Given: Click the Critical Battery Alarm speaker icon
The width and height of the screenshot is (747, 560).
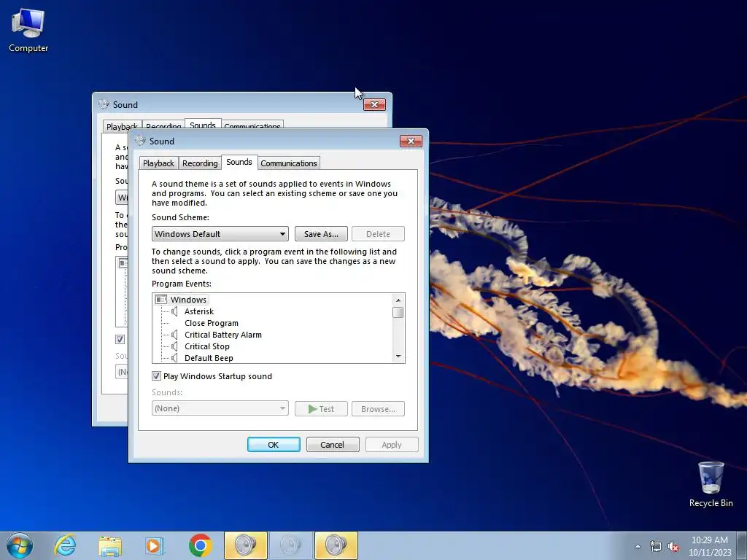Looking at the screenshot, I should pos(174,335).
